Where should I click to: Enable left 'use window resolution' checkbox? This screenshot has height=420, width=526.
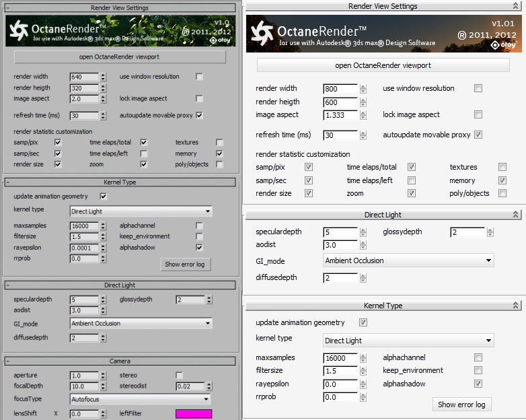click(199, 77)
